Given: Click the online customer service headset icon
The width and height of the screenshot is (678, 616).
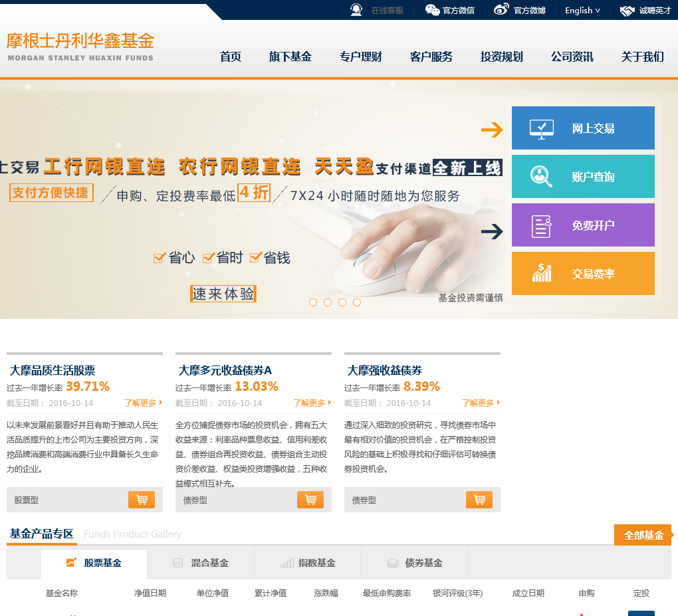Looking at the screenshot, I should tap(356, 10).
